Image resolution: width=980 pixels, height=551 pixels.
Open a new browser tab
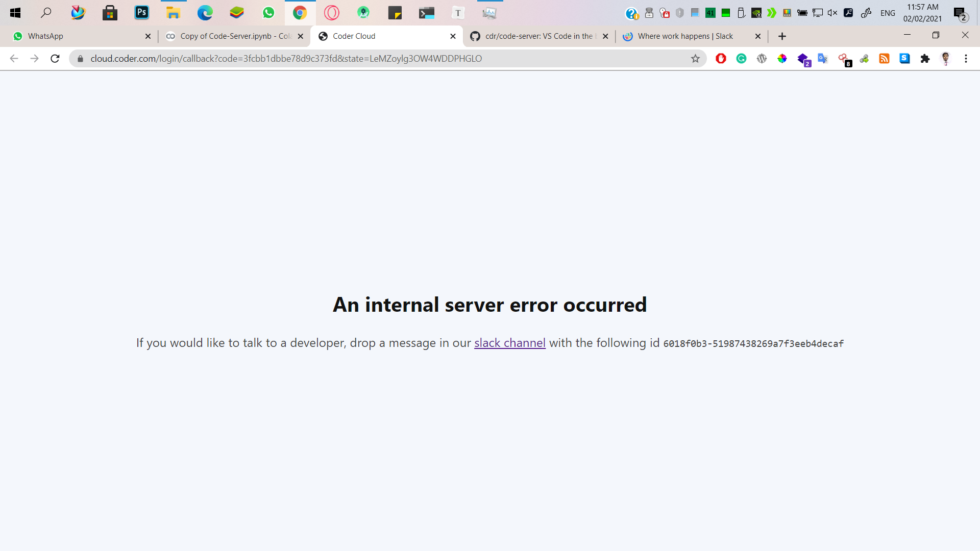[782, 36]
